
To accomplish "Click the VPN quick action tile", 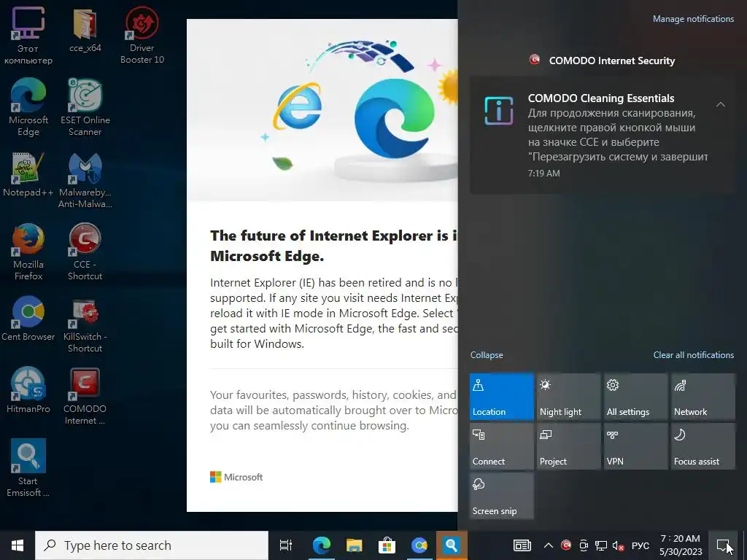I will 636,446.
